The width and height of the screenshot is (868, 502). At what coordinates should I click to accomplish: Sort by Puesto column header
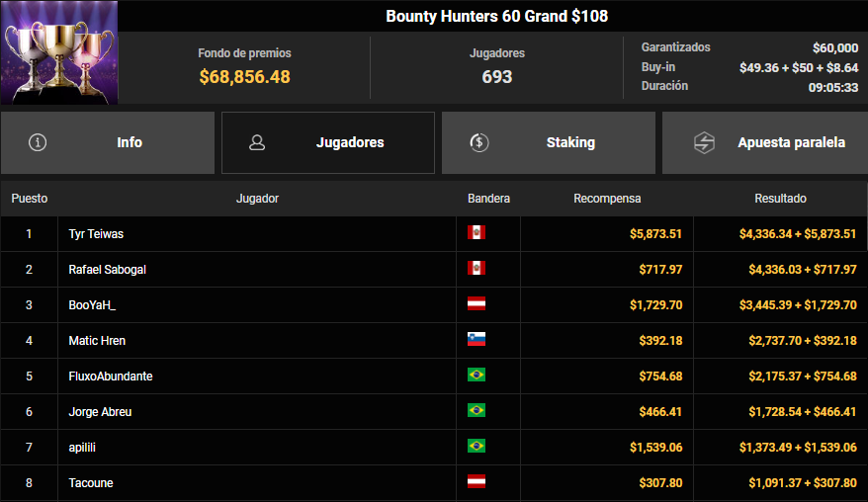(x=30, y=199)
